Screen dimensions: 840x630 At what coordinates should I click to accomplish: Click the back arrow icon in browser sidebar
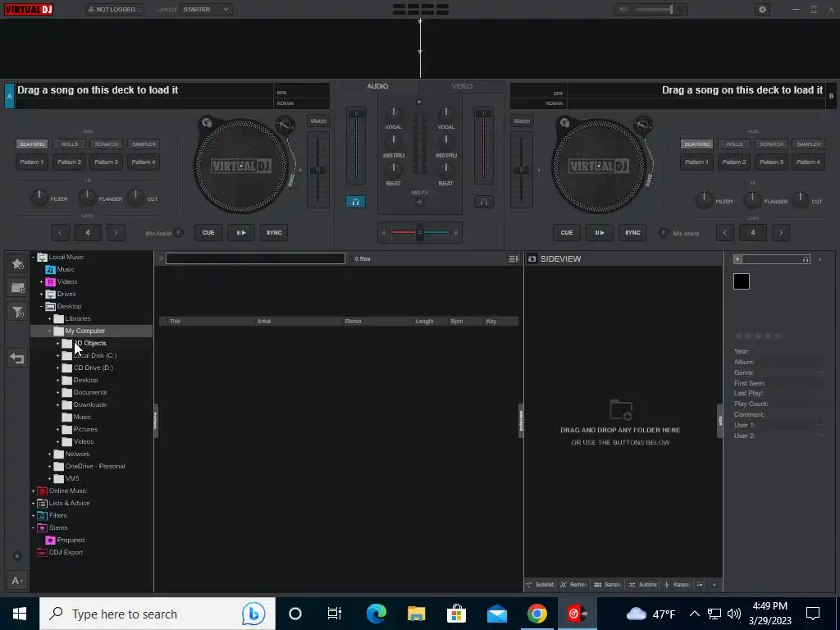tap(17, 358)
